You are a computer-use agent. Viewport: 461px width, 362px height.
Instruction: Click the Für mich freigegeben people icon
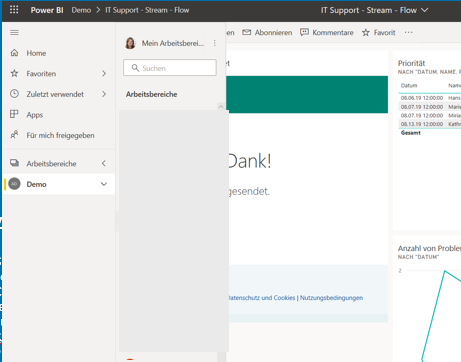tap(14, 135)
